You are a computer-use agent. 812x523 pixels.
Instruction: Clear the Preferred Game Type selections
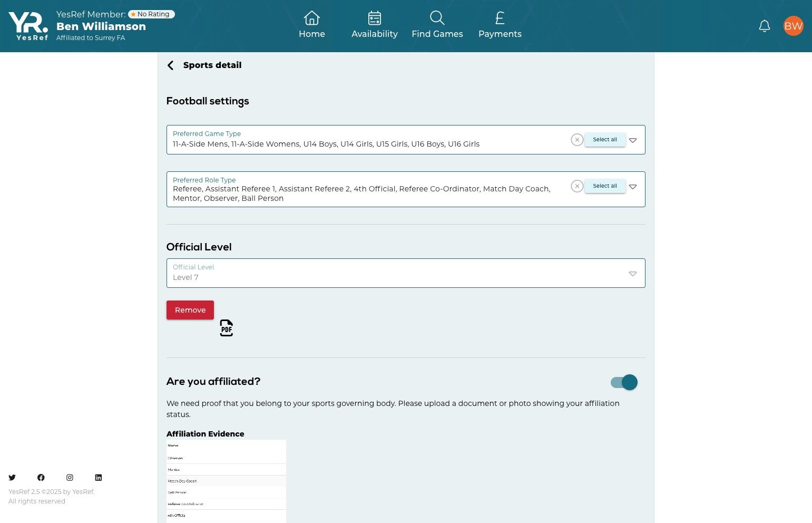point(577,140)
